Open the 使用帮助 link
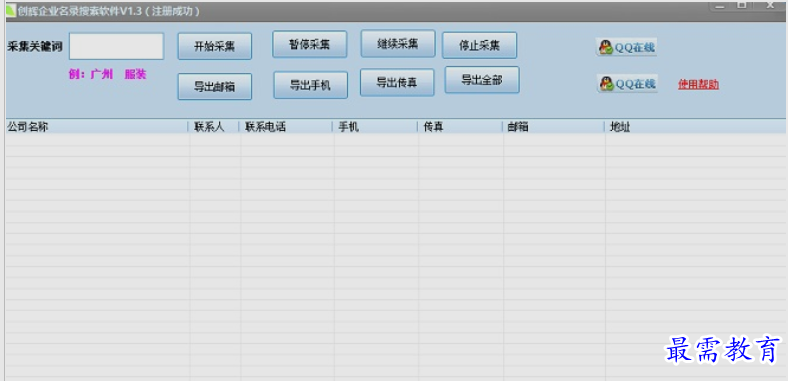The width and height of the screenshot is (788, 381). 699,84
